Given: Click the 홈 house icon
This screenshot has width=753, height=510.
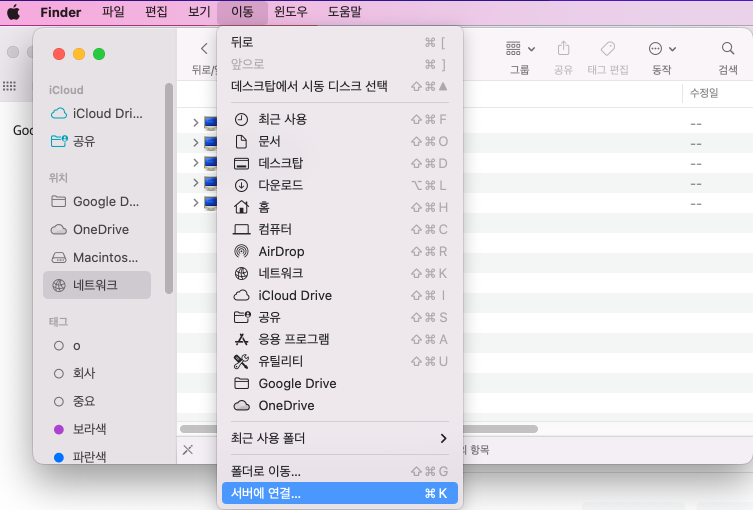Looking at the screenshot, I should tap(241, 207).
